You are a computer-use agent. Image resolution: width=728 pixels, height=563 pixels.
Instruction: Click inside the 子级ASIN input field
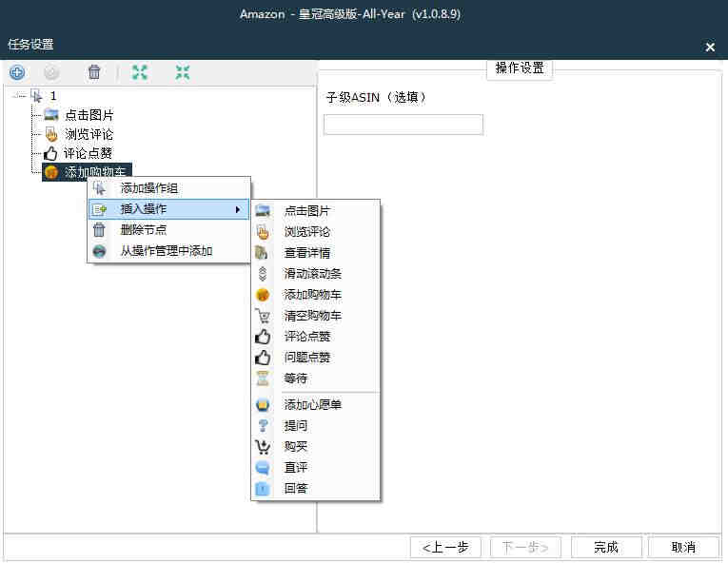click(x=403, y=125)
